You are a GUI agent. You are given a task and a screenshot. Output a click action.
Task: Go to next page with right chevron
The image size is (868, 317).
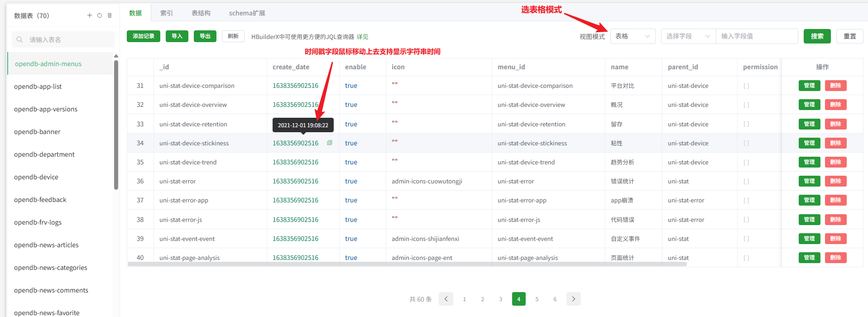[574, 299]
